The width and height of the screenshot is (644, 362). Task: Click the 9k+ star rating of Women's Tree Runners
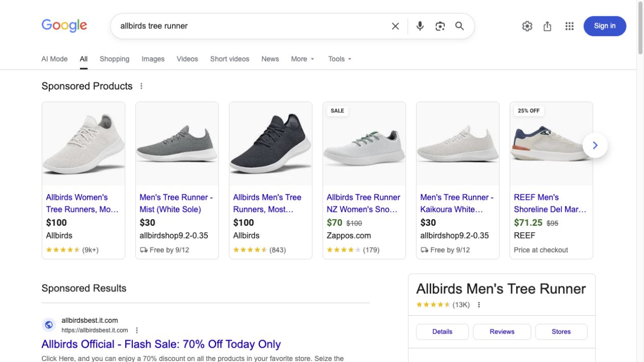72,250
